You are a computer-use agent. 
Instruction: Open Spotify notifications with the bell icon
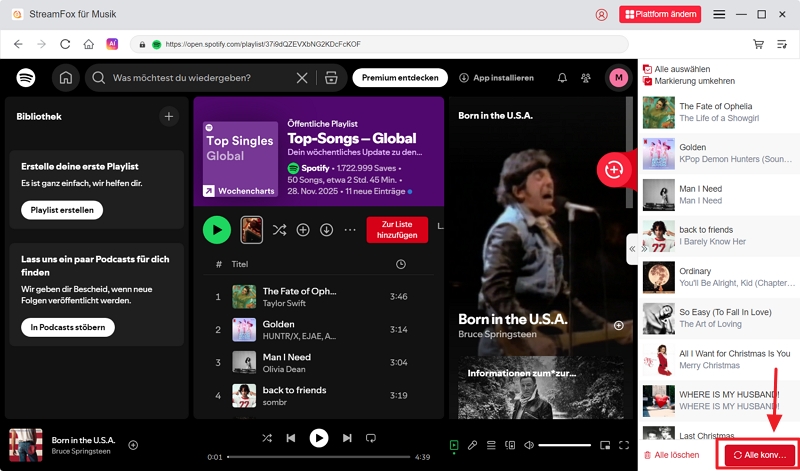click(x=562, y=78)
